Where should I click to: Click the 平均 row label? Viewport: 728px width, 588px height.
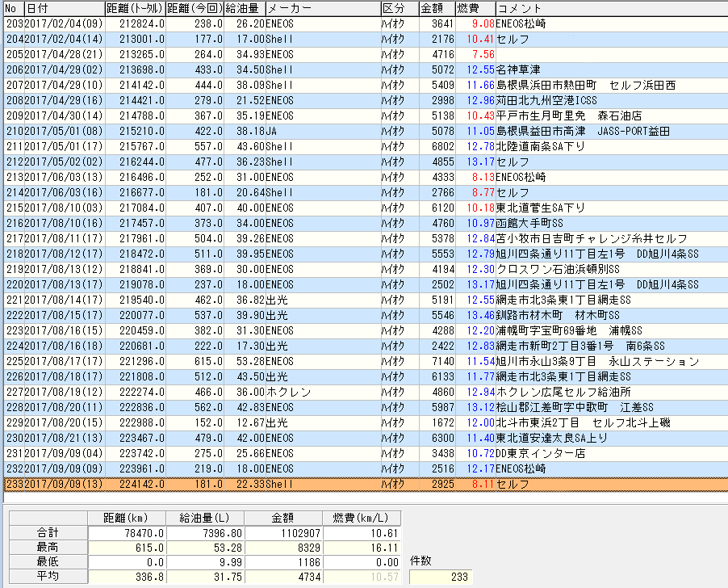pyautogui.click(x=48, y=576)
